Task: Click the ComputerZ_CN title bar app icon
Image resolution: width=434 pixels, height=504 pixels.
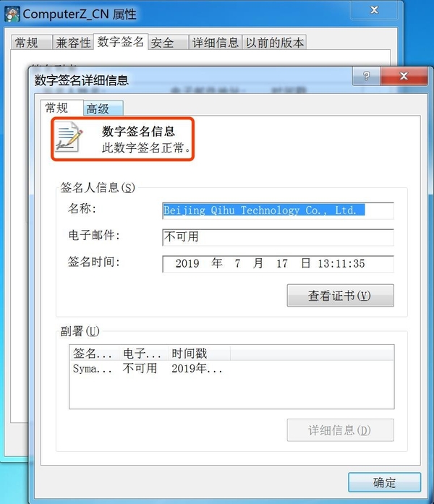Action: pyautogui.click(x=12, y=14)
